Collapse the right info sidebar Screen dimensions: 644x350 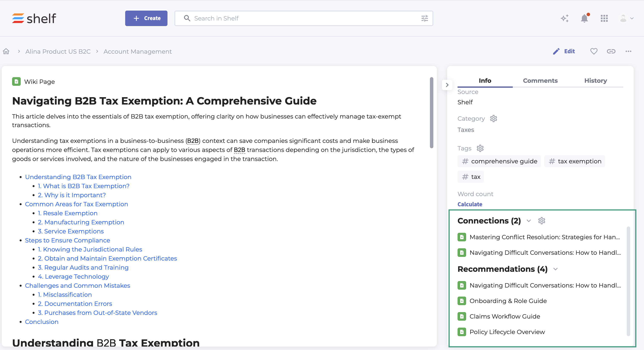(447, 85)
